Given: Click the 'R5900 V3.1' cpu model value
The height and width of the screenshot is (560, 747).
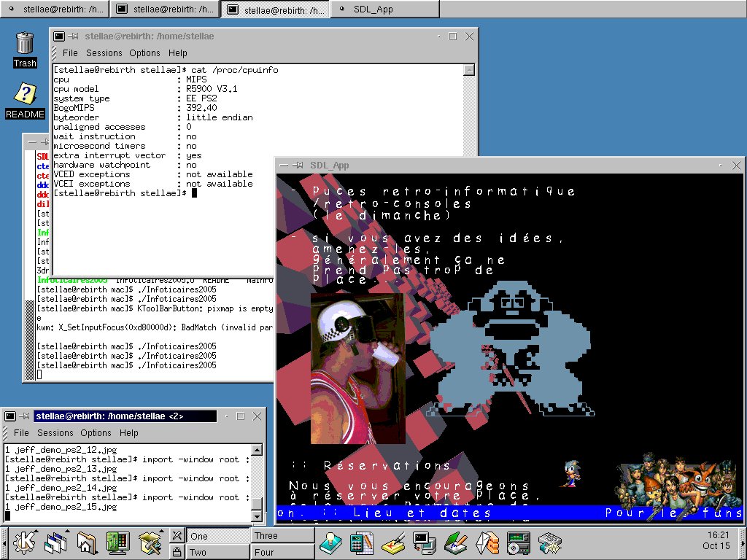Looking at the screenshot, I should point(212,89).
